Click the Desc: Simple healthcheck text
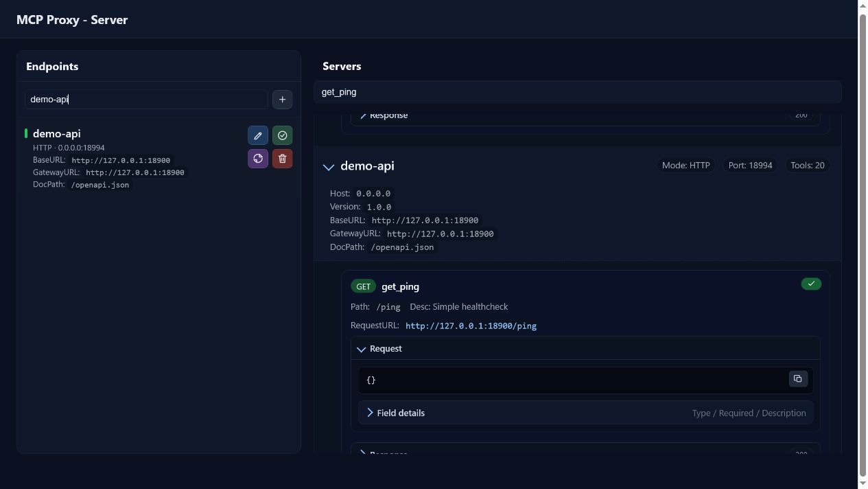The image size is (868, 489). coord(459,307)
